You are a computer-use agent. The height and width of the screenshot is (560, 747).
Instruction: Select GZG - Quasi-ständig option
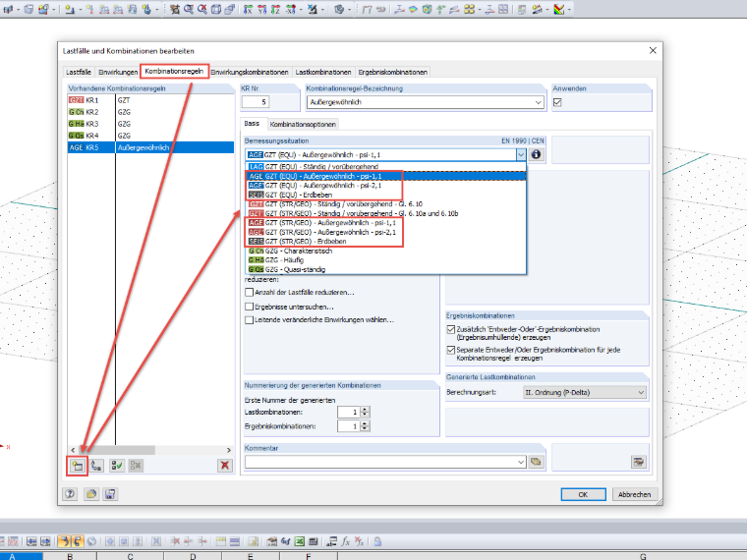(x=386, y=269)
